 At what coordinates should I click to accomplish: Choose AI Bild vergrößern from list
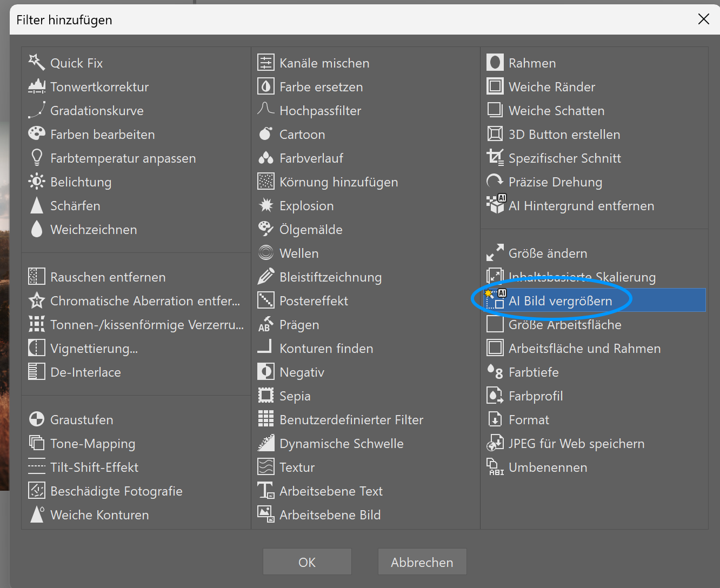[560, 301]
